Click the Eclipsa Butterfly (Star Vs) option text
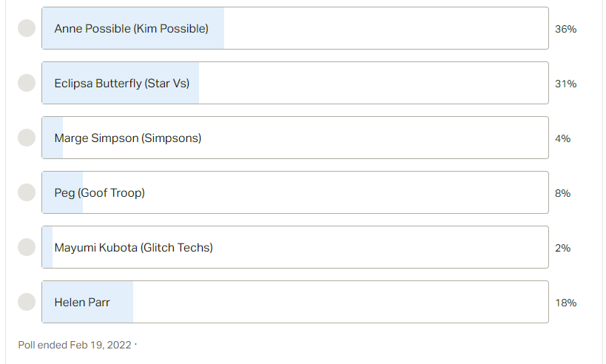Viewport: 606px width, 364px height. 122,84
